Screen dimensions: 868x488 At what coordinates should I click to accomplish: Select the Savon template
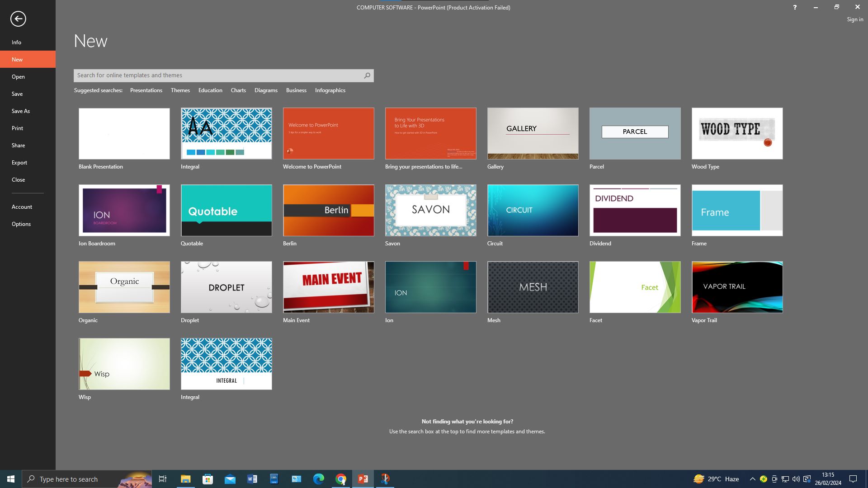(x=431, y=210)
